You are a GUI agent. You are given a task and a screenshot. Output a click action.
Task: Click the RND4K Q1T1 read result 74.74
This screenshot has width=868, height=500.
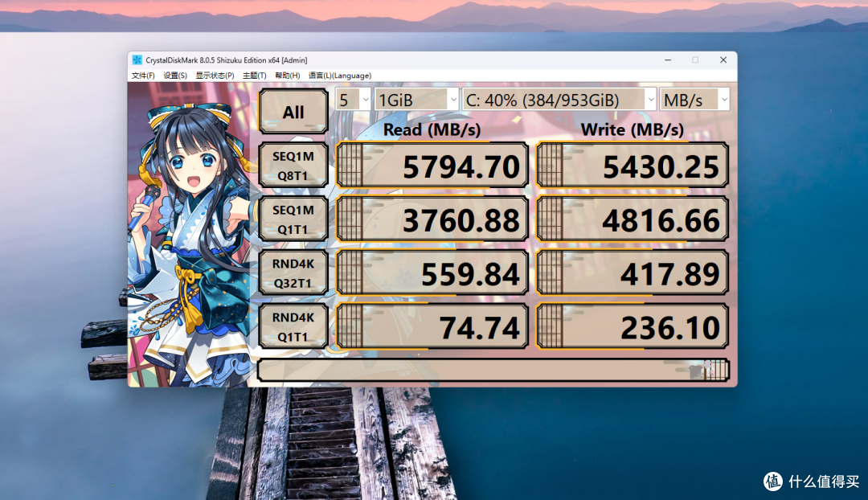point(432,326)
